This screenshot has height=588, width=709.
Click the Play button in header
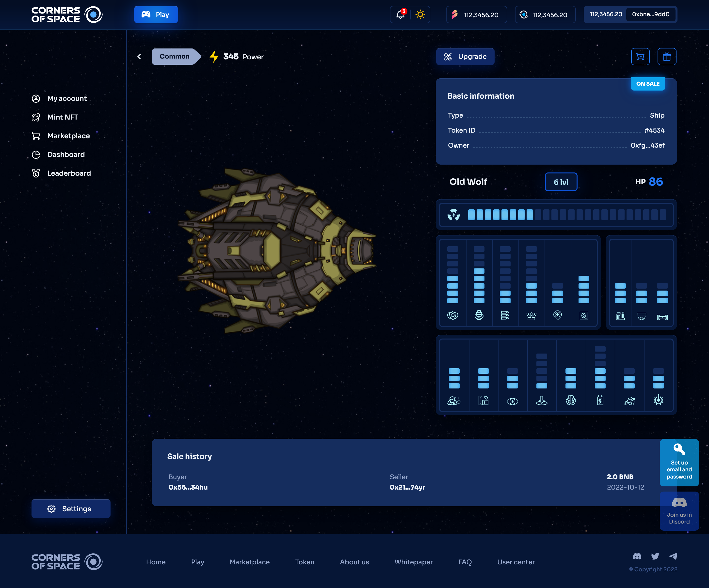[156, 15]
